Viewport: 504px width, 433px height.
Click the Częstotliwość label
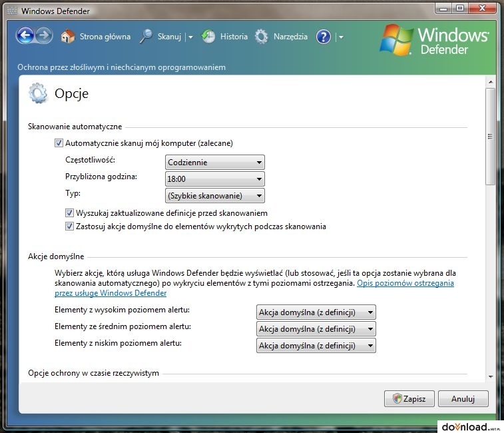coord(90,160)
